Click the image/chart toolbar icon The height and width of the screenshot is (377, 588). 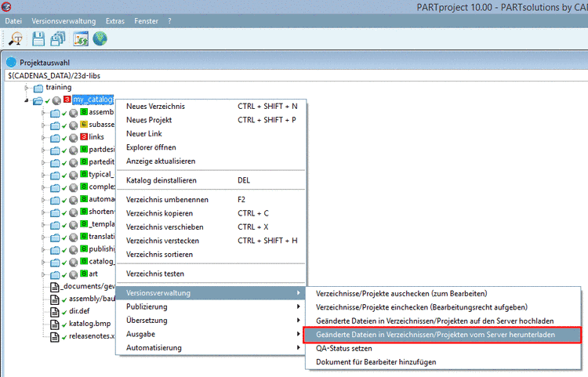81,38
